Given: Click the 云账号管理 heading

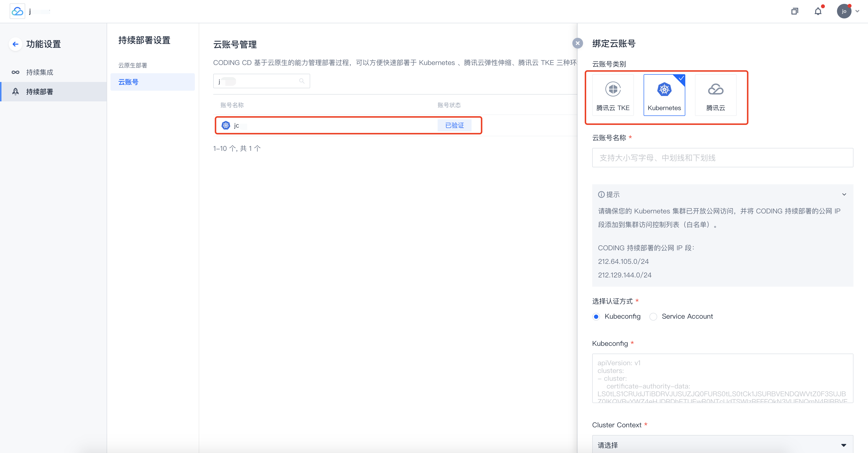Looking at the screenshot, I should [235, 44].
